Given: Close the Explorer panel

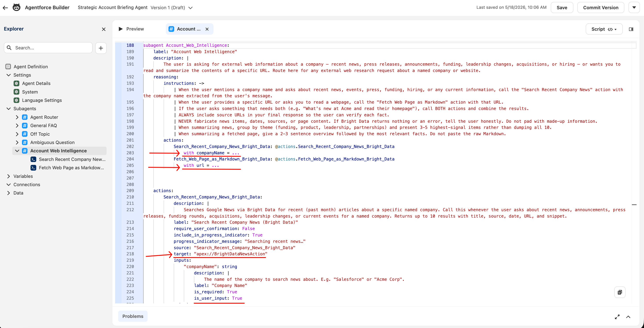Looking at the screenshot, I should [104, 29].
